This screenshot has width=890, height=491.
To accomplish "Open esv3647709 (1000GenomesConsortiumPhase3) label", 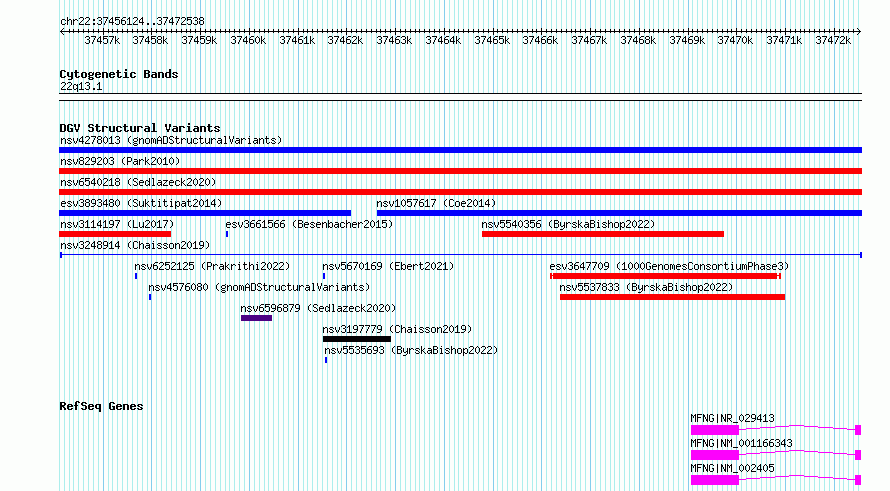I will [x=669, y=266].
